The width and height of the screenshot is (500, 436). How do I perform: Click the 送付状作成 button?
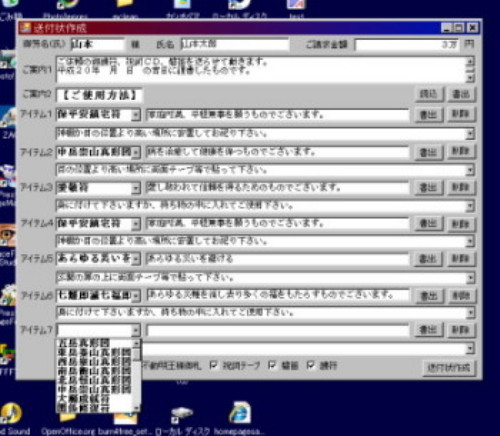point(449,368)
